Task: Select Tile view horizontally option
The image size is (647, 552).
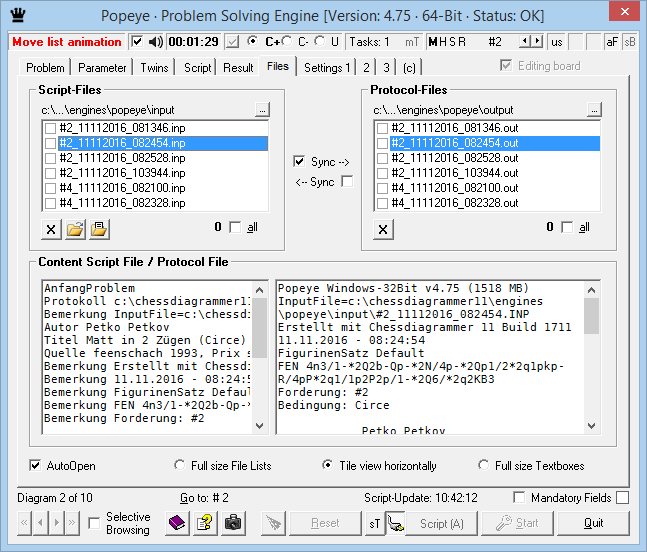Action: pos(328,465)
